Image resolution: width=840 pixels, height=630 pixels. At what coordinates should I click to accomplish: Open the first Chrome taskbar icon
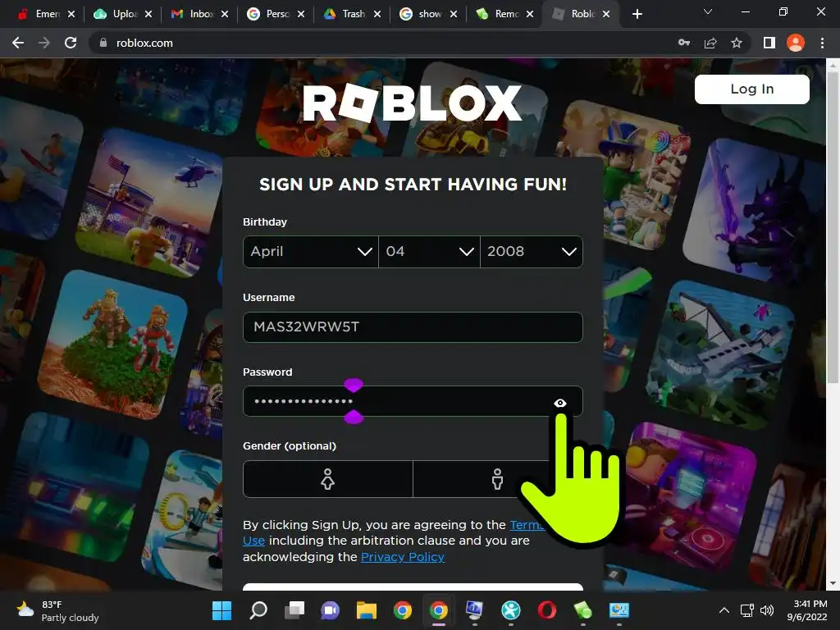pos(402,610)
